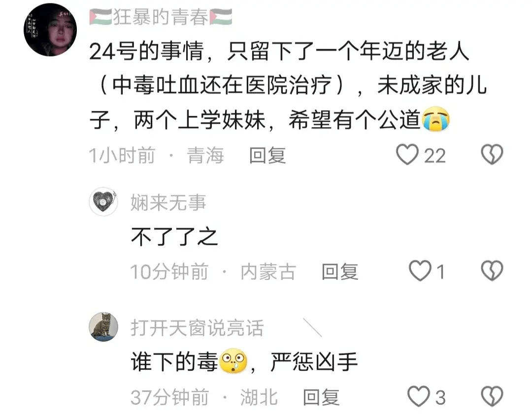
Task: Tap the like count 3 on Hubei comment
Action: (x=440, y=397)
